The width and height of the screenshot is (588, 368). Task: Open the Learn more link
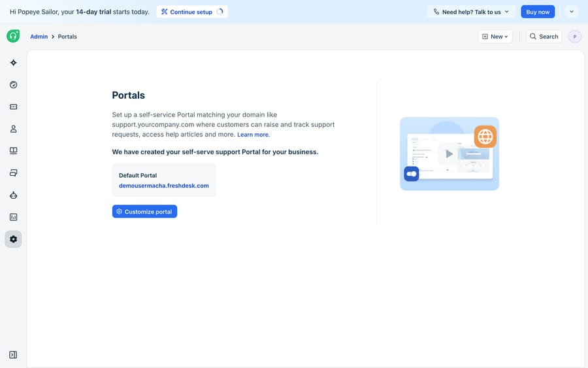tap(253, 135)
